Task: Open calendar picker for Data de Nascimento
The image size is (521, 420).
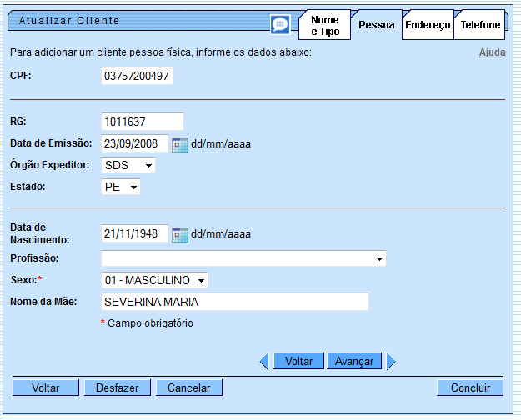Action: pos(179,234)
